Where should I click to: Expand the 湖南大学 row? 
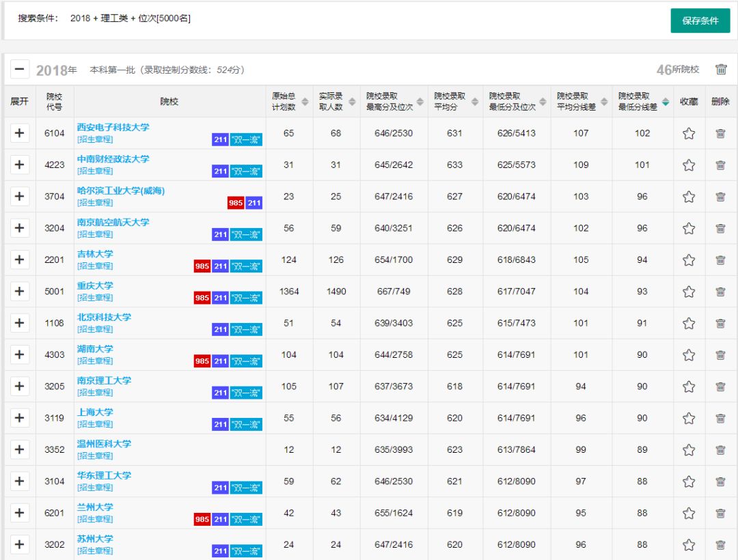[19, 354]
